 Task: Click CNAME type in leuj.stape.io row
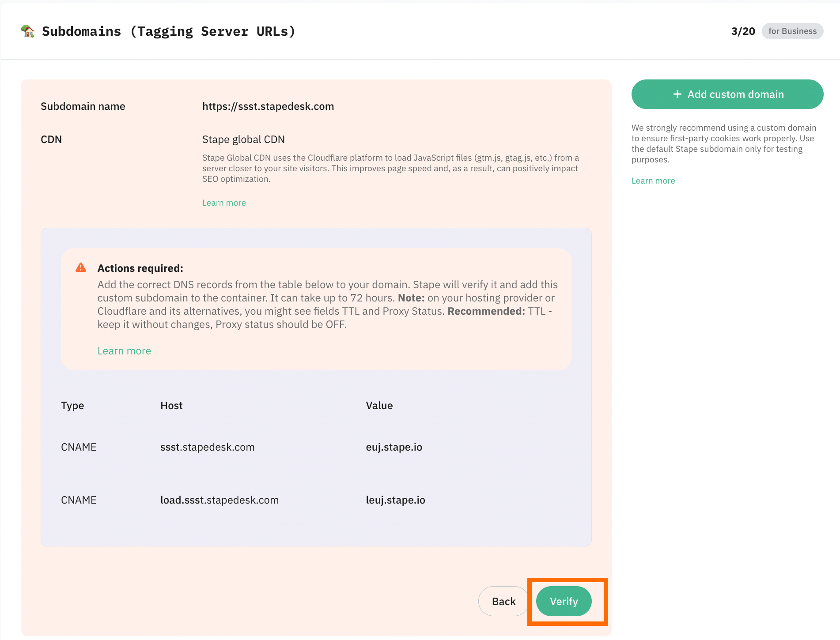click(79, 500)
